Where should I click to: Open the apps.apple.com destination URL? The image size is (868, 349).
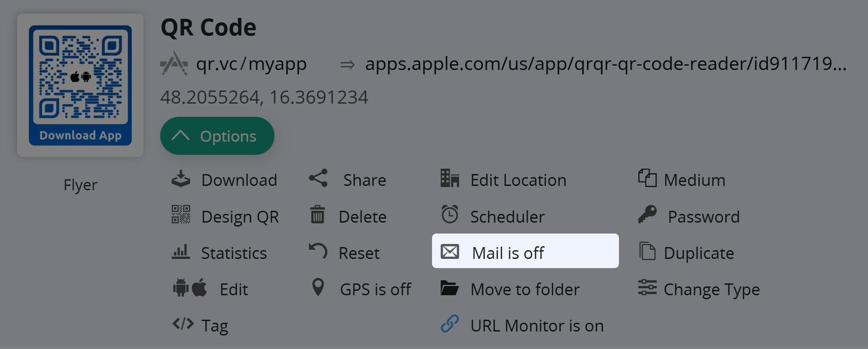click(605, 64)
